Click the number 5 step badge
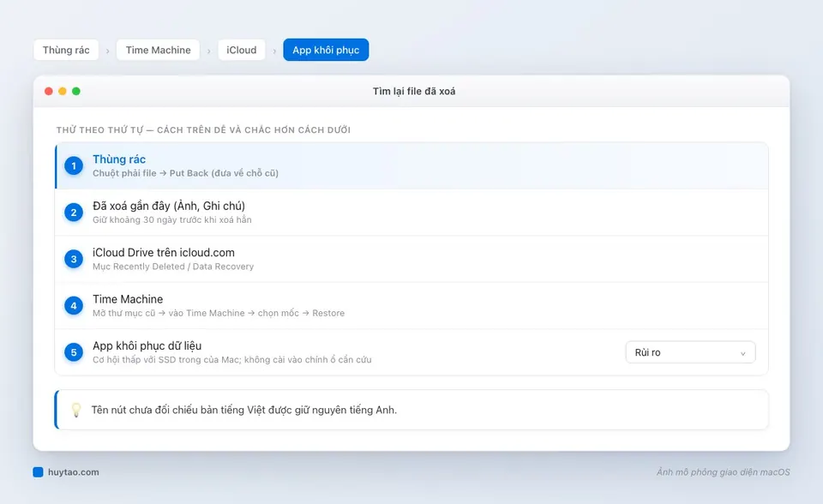Screen dimensions: 823x504 pyautogui.click(x=74, y=352)
